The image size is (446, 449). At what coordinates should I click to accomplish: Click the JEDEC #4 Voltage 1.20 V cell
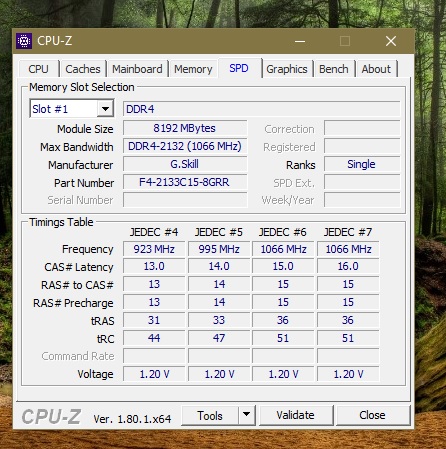(x=154, y=374)
